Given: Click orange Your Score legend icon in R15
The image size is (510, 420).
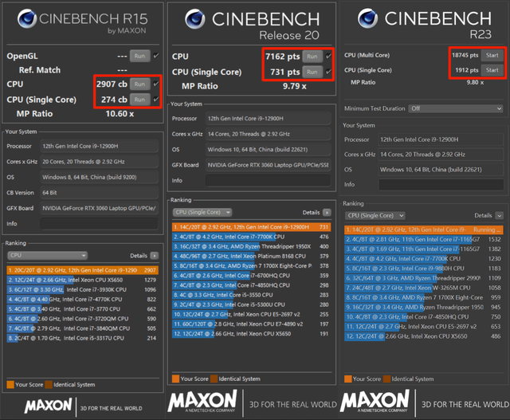Looking at the screenshot, I should pyautogui.click(x=10, y=385).
